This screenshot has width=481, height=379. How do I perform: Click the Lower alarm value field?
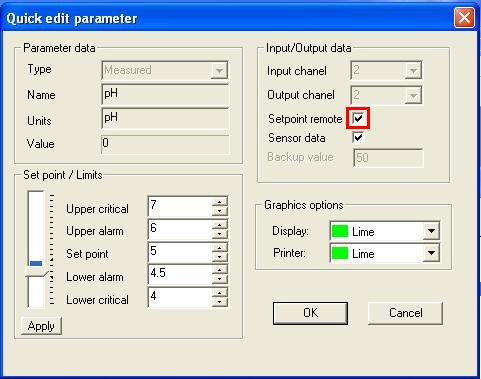180,274
